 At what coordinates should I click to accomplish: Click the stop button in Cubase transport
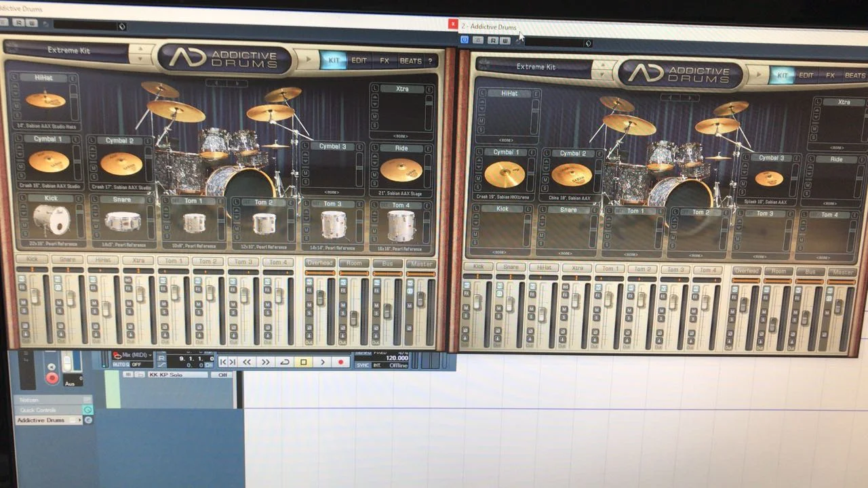click(x=304, y=362)
